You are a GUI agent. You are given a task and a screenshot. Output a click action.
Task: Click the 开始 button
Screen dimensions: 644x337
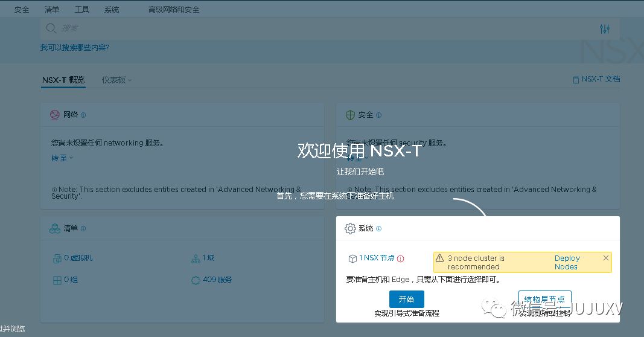[406, 299]
